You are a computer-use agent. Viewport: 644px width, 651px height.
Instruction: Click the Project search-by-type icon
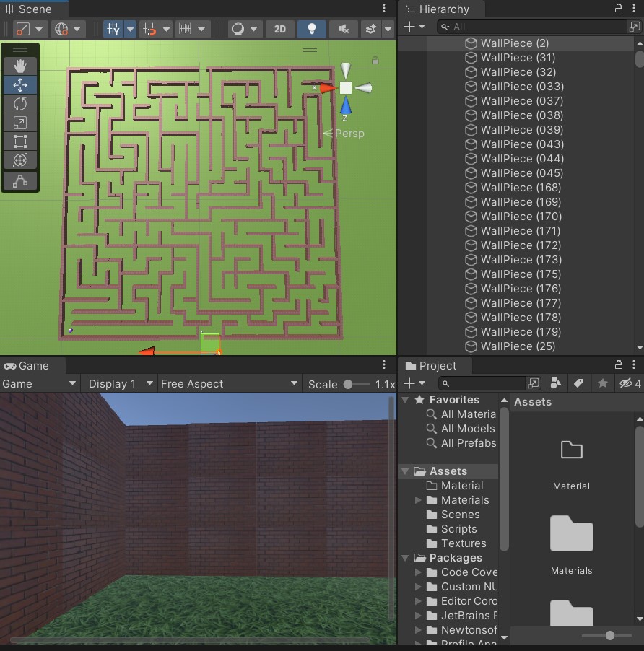coord(555,383)
